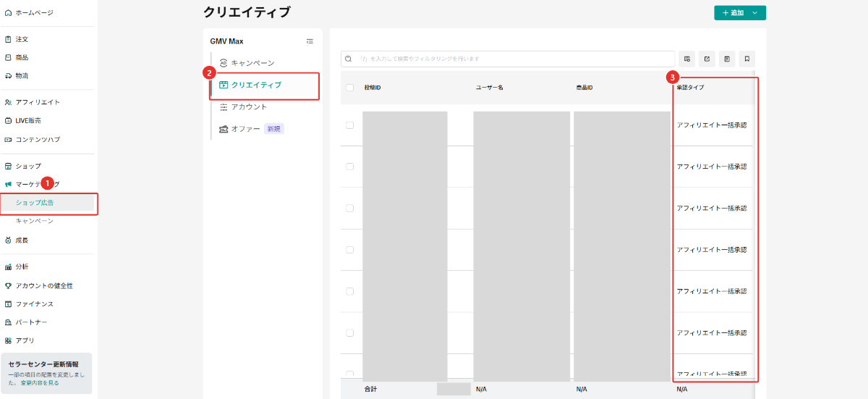Open オファー in the GMV Max panel
868x399 pixels.
239,129
